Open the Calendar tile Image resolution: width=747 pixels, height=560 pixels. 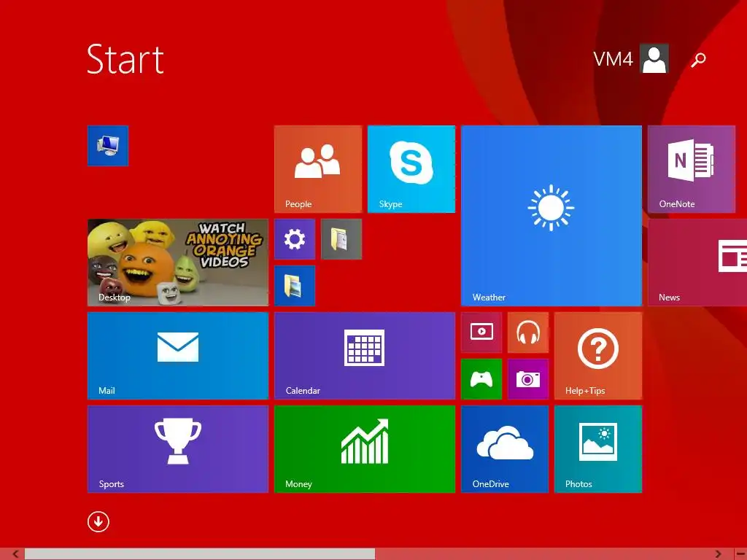365,356
